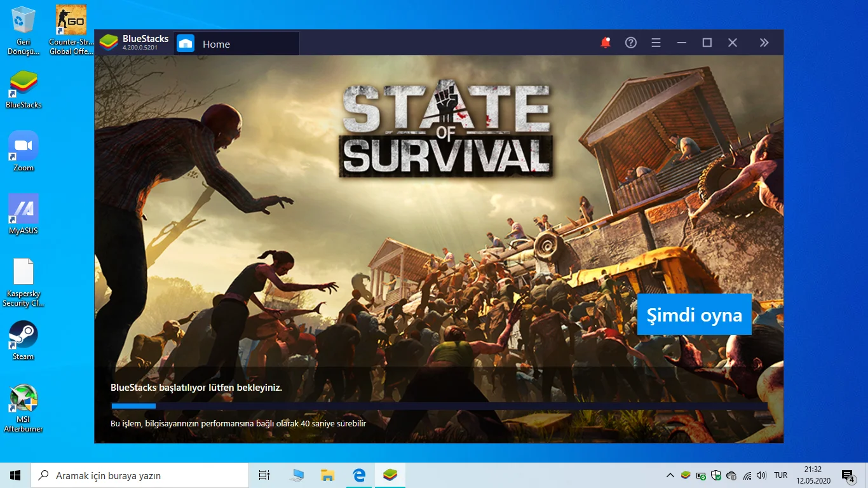Screen dimensions: 868x488
Task: Click the Şimdi oyna button
Action: 695,315
